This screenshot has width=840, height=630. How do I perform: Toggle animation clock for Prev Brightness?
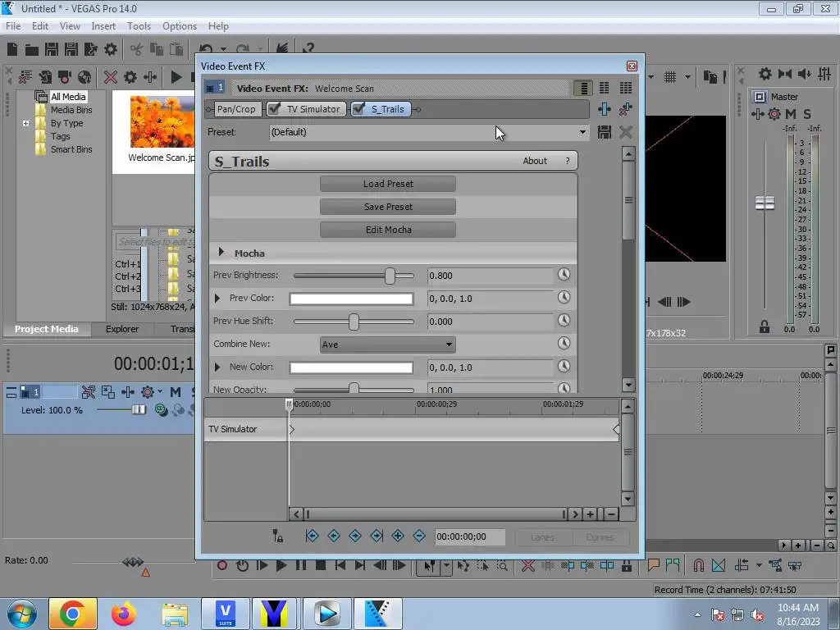click(x=564, y=275)
